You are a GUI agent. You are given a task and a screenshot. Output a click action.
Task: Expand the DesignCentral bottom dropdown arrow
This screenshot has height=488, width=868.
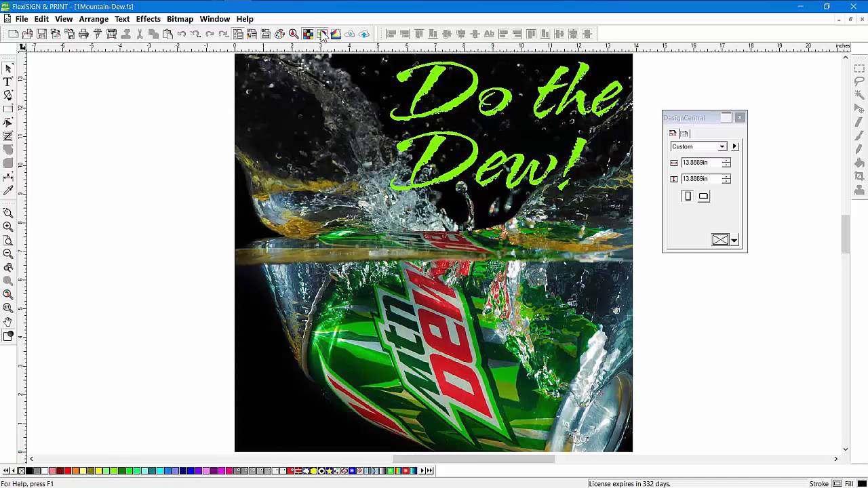pos(734,240)
